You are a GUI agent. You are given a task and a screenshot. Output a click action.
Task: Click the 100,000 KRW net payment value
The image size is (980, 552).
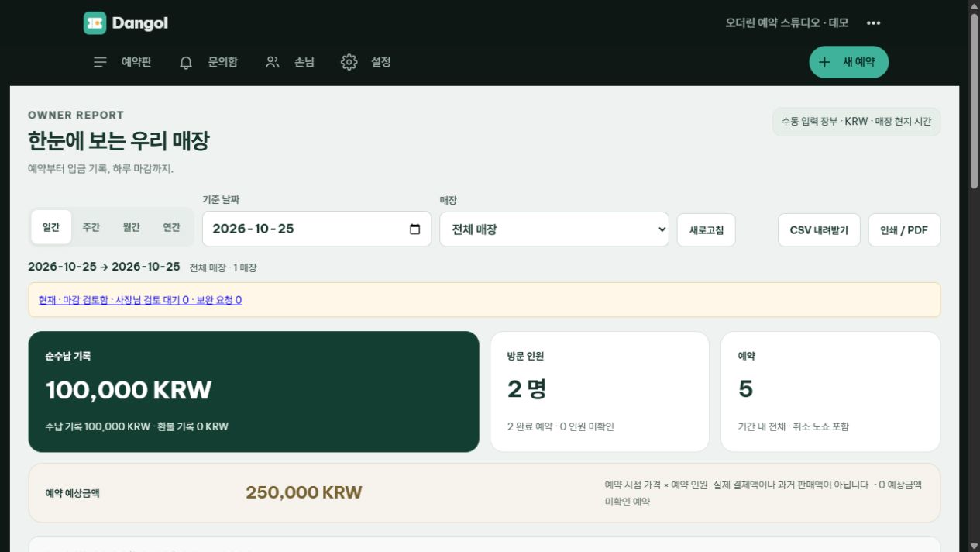[129, 389]
